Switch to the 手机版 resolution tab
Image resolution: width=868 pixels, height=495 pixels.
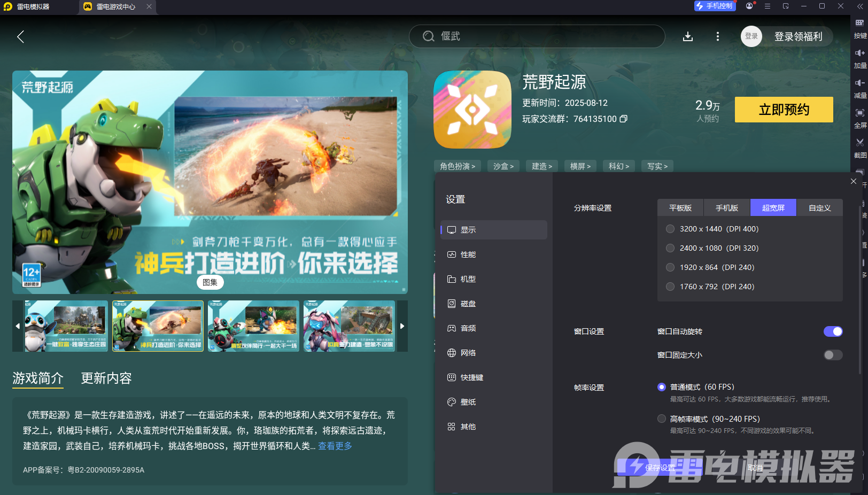[727, 207]
